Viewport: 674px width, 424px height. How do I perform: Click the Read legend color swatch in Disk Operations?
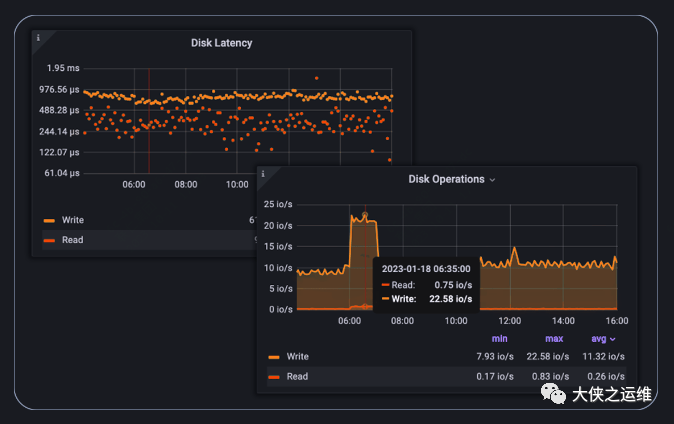pos(274,377)
